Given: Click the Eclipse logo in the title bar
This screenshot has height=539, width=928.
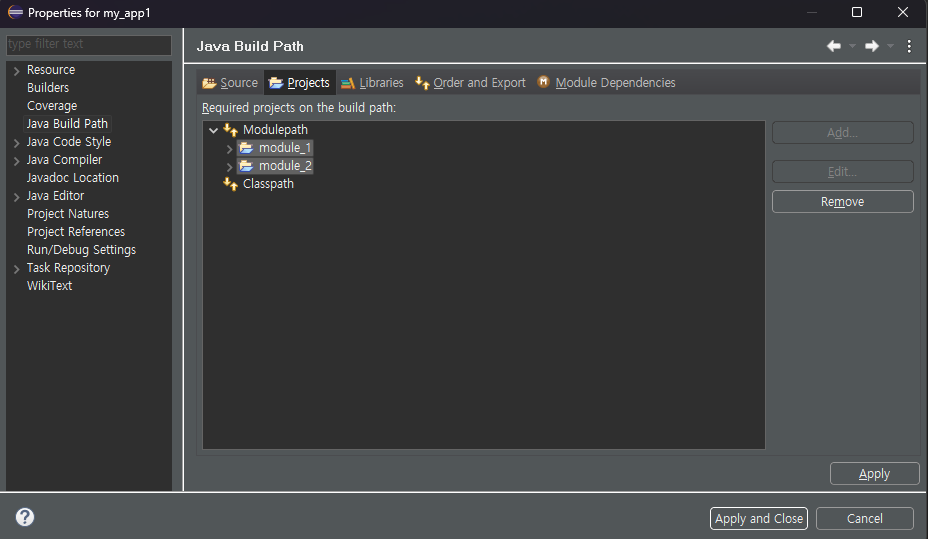Looking at the screenshot, I should pos(15,12).
